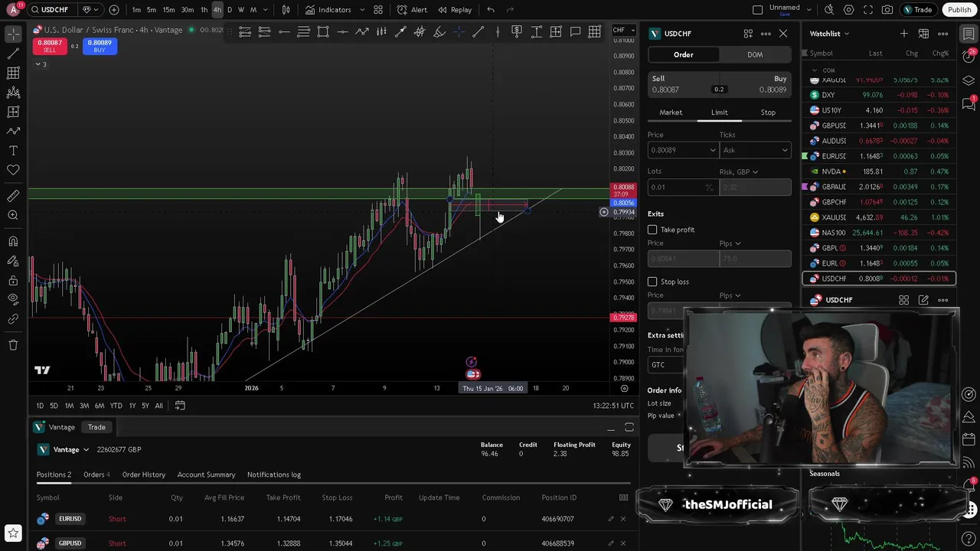This screenshot has width=980, height=551.
Task: Open the indicator templates grid icon
Action: point(378,10)
